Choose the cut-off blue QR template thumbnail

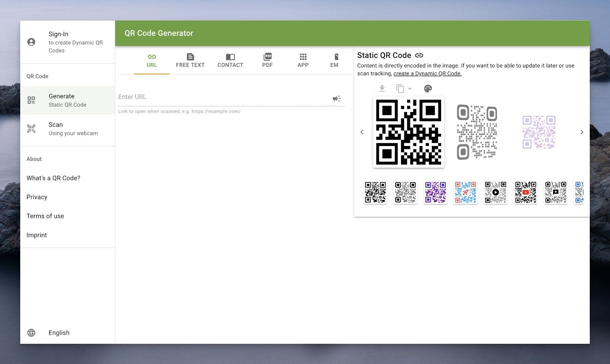pyautogui.click(x=579, y=192)
